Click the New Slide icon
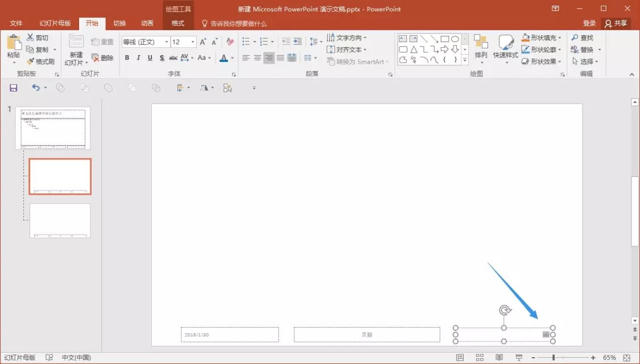Screen dimensions: 640x364 pyautogui.click(x=76, y=42)
